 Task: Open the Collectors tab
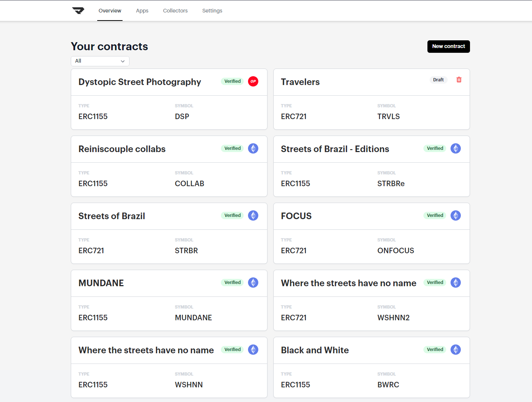coord(175,11)
